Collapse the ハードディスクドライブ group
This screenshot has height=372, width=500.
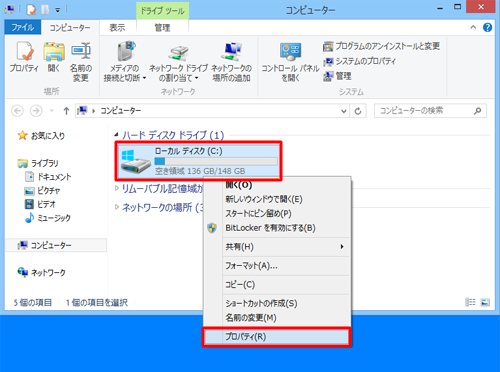coord(116,135)
